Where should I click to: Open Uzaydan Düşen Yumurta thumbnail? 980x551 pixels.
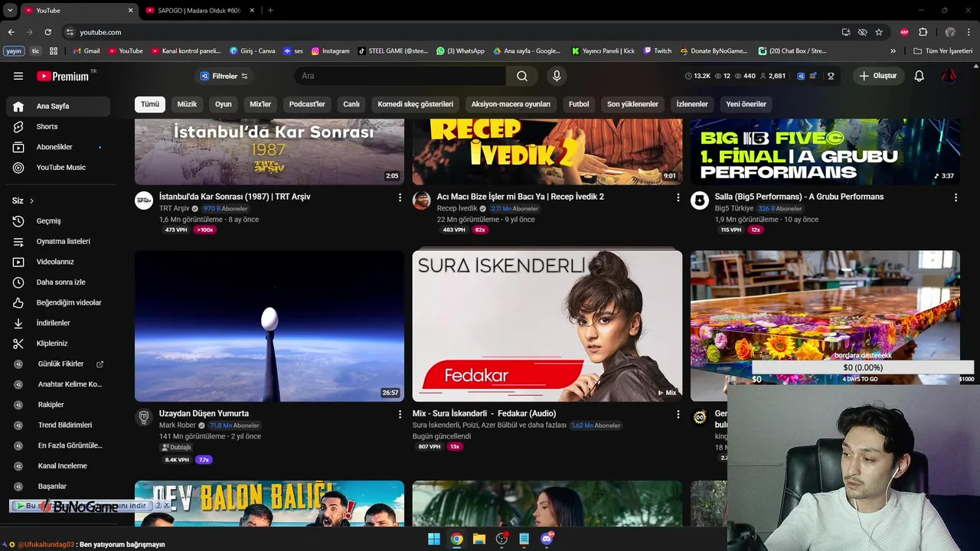pos(269,326)
